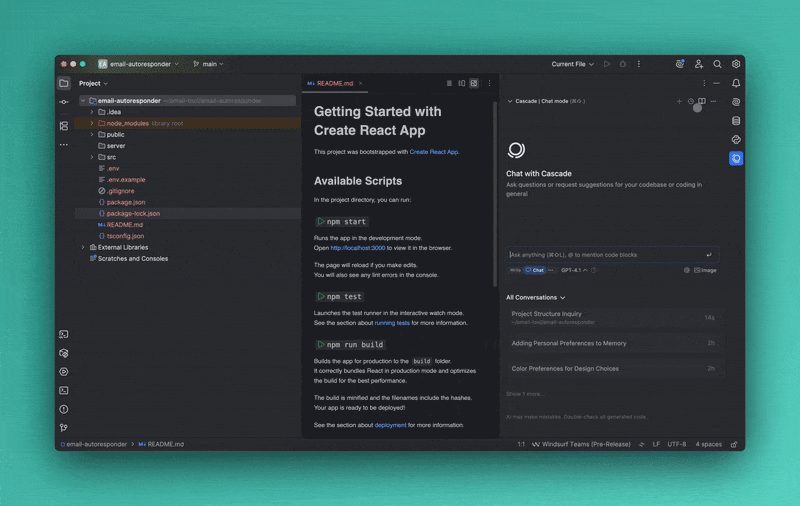Switch README to editor-only view
Viewport: 800px width, 506px height.
[449, 83]
